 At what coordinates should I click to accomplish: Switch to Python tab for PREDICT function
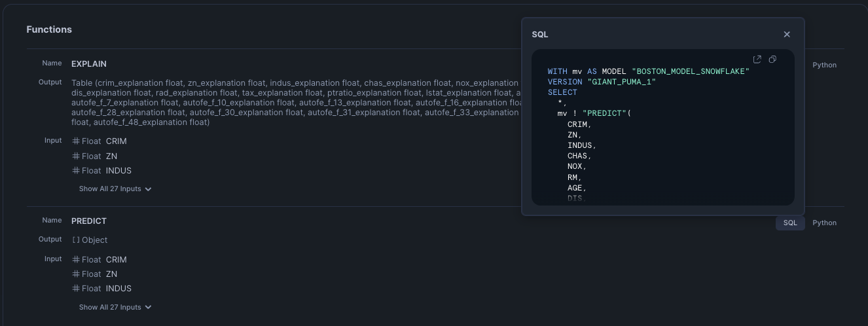coord(824,223)
